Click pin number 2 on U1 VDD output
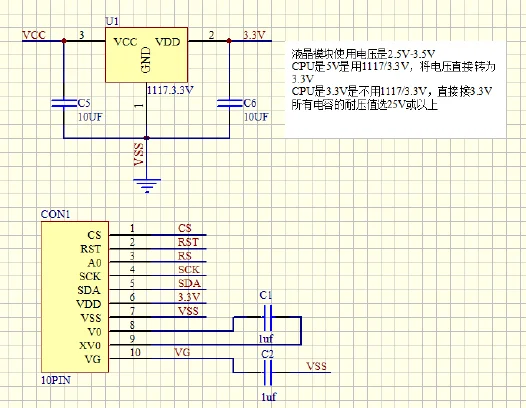Image resolution: width=526 pixels, height=408 pixels. 211,35
